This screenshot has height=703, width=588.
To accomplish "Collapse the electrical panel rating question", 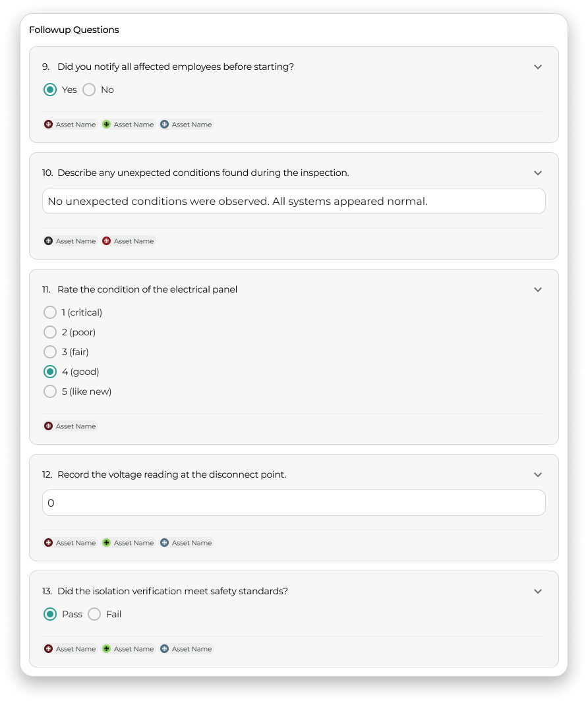I will click(x=538, y=290).
